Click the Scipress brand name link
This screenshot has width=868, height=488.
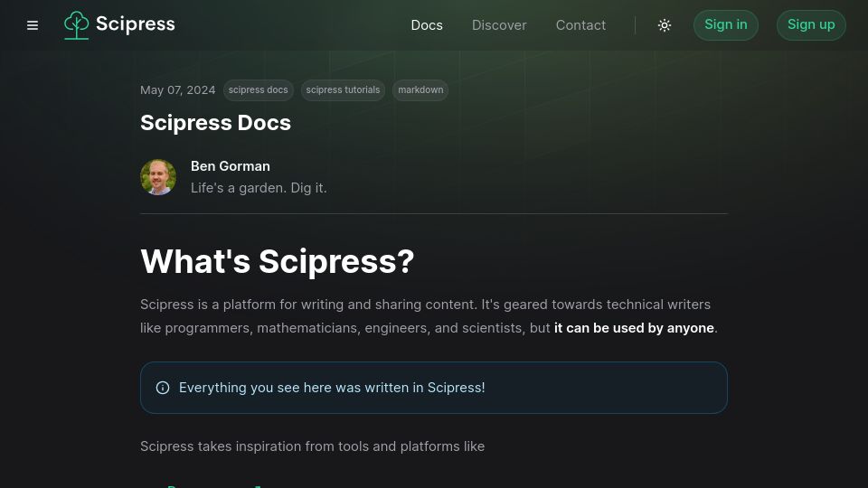pyautogui.click(x=136, y=24)
